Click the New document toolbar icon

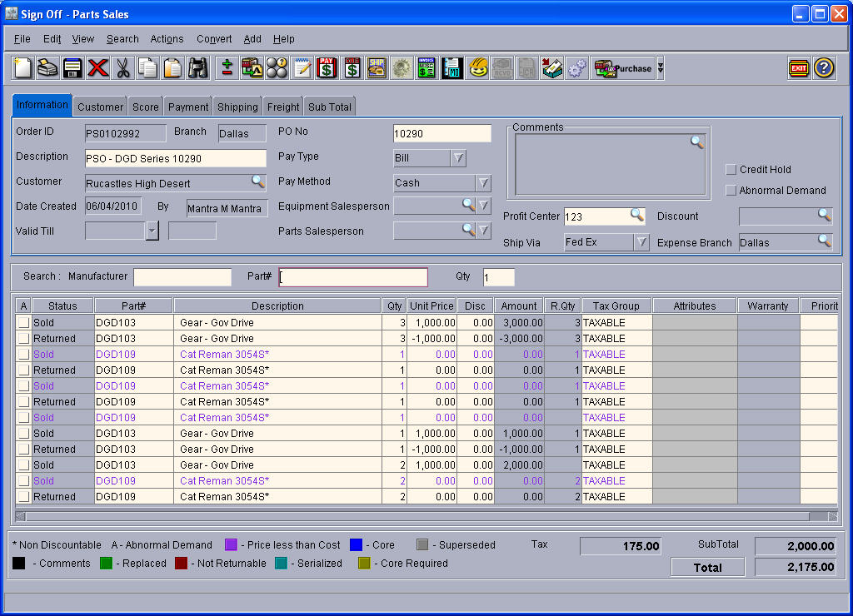coord(22,68)
